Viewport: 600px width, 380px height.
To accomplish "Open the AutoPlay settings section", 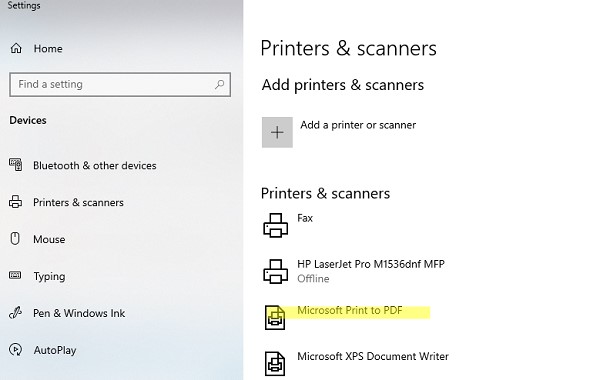I will (55, 350).
